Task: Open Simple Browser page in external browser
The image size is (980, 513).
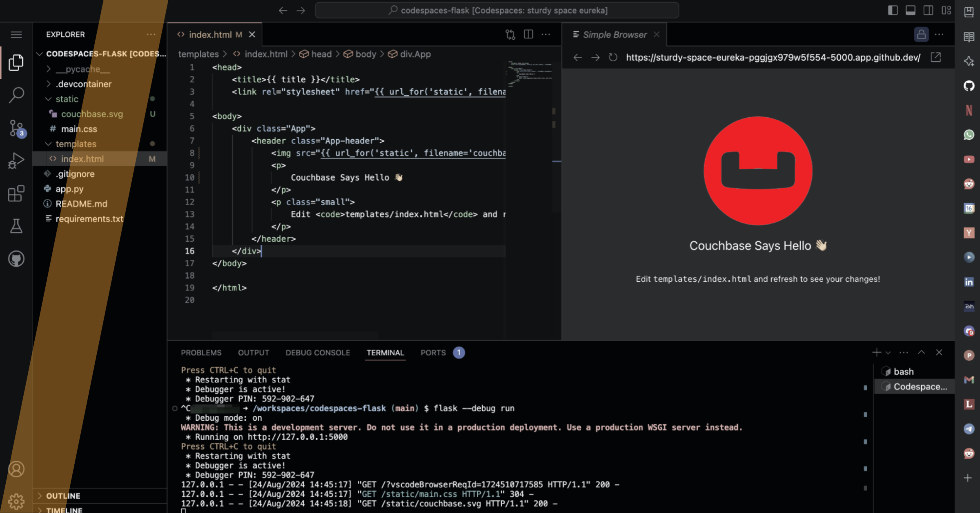Action: point(935,58)
